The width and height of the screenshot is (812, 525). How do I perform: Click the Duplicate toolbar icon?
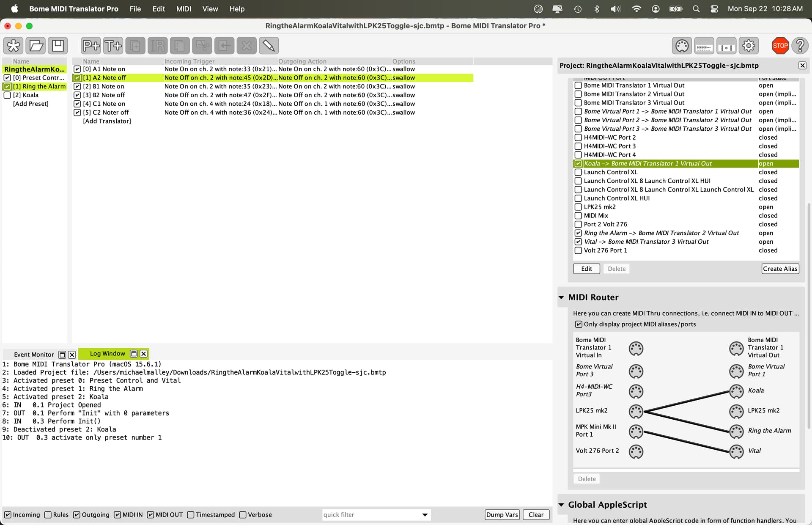coord(135,46)
